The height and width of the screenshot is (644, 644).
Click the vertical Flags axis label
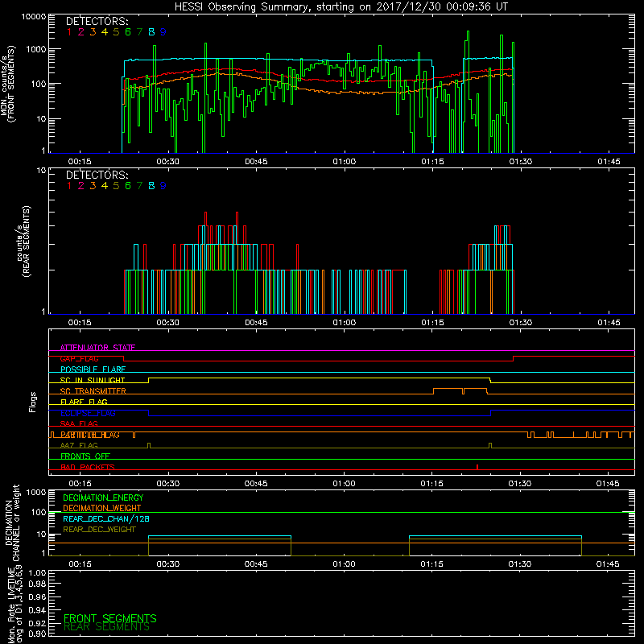coord(33,402)
